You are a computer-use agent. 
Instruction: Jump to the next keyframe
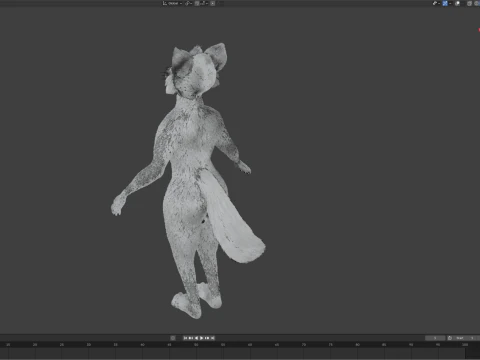pos(207,338)
